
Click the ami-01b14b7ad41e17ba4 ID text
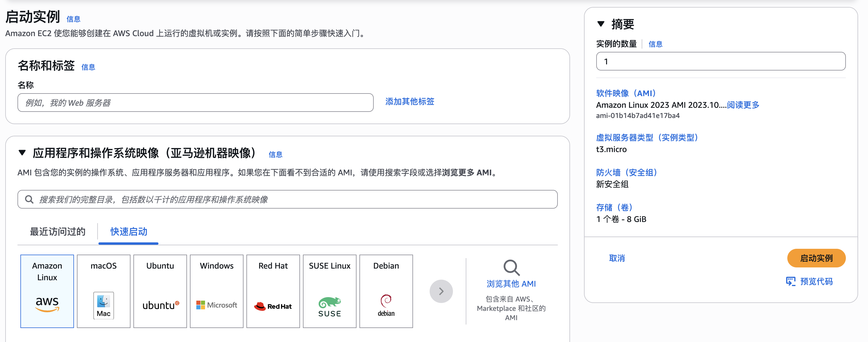(x=638, y=116)
